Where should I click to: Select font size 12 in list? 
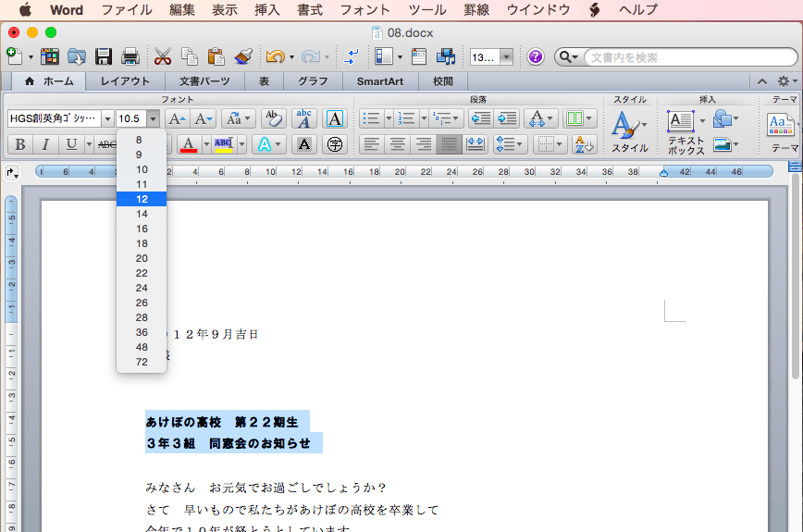142,199
